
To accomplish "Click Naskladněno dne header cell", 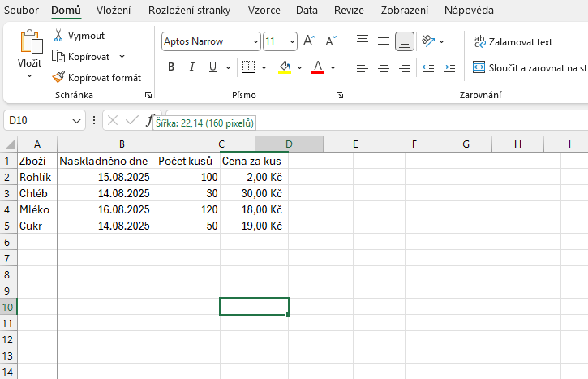I will [x=105, y=161].
